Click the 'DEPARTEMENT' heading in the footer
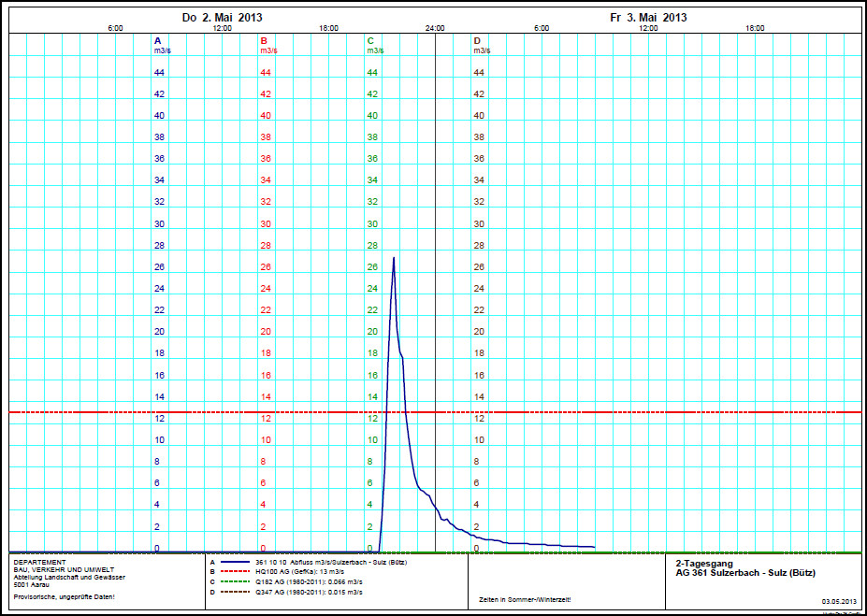 point(40,563)
